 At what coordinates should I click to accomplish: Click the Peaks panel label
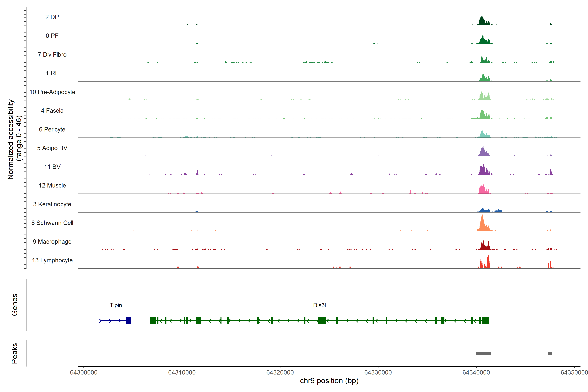(15, 353)
